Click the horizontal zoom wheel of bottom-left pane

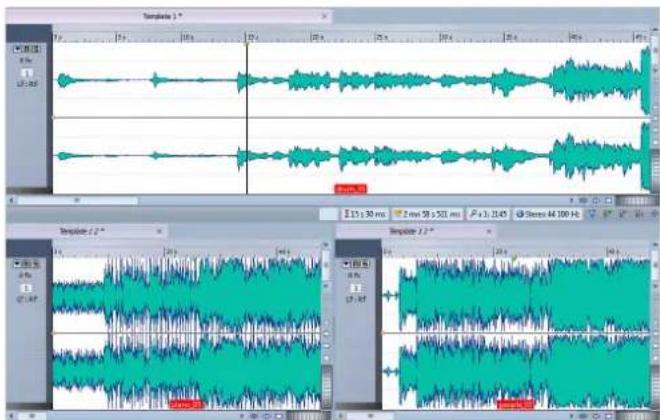click(x=308, y=416)
